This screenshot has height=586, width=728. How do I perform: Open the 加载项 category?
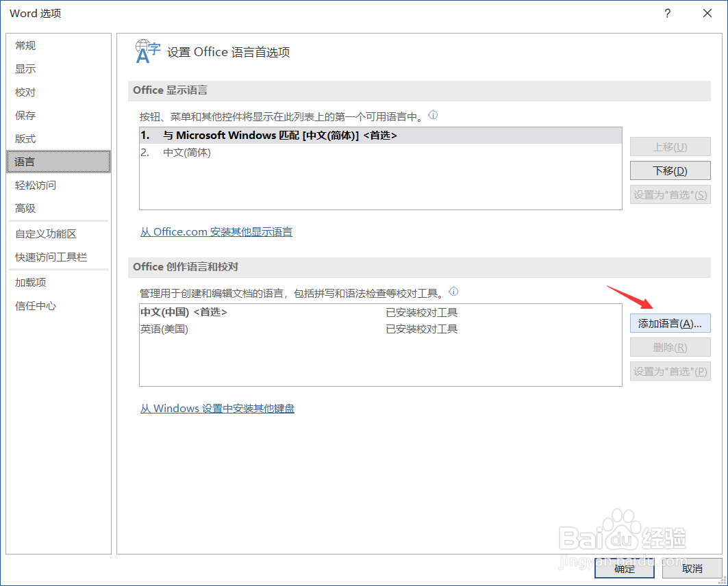[58, 282]
